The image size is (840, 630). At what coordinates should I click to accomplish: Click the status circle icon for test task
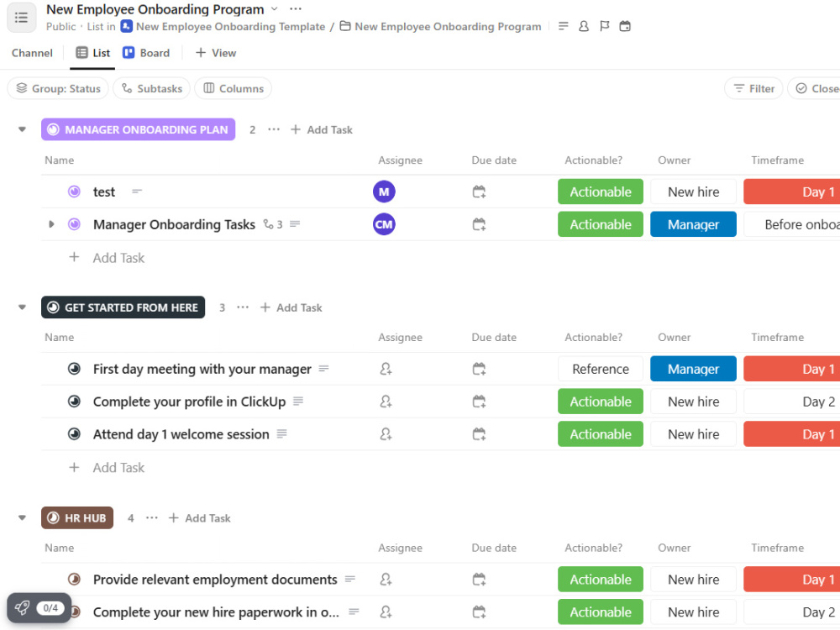click(x=75, y=192)
